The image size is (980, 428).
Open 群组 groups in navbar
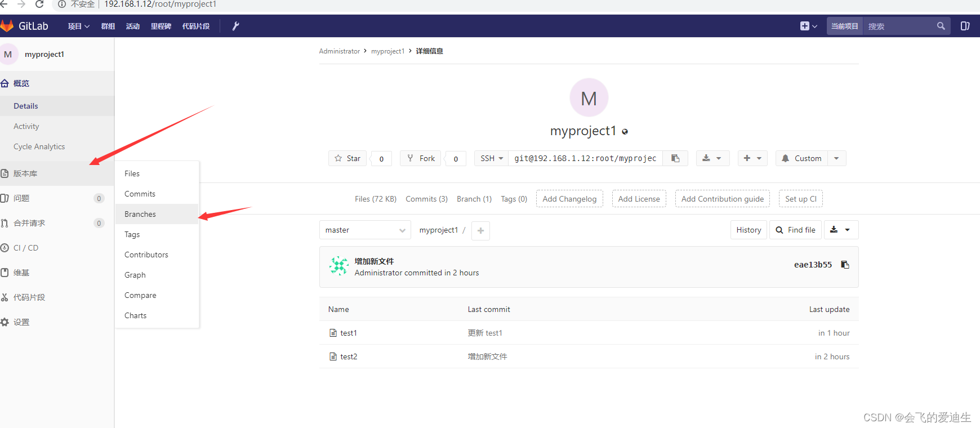coord(108,26)
